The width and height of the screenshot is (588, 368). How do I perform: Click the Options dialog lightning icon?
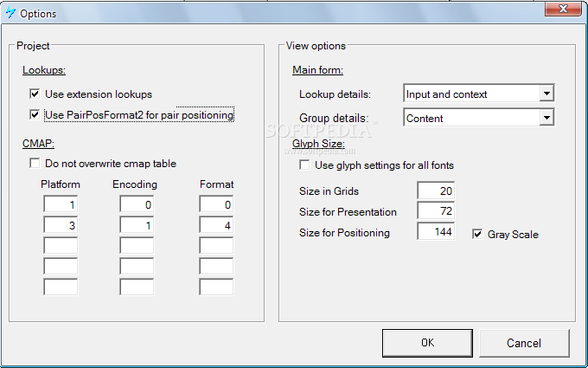[10, 13]
